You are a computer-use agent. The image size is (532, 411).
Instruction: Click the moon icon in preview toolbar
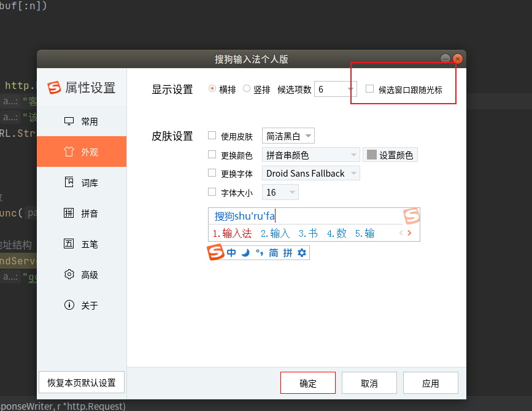tap(245, 253)
